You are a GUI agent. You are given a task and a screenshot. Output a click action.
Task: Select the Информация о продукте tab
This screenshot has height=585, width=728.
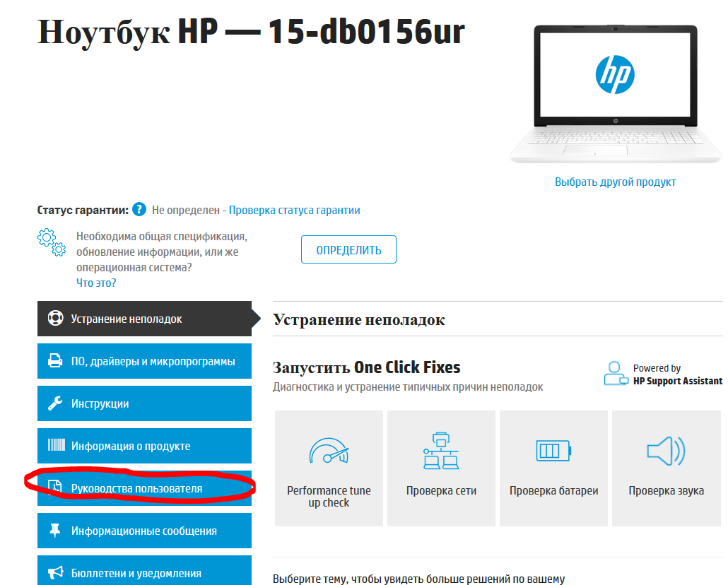pos(144,446)
